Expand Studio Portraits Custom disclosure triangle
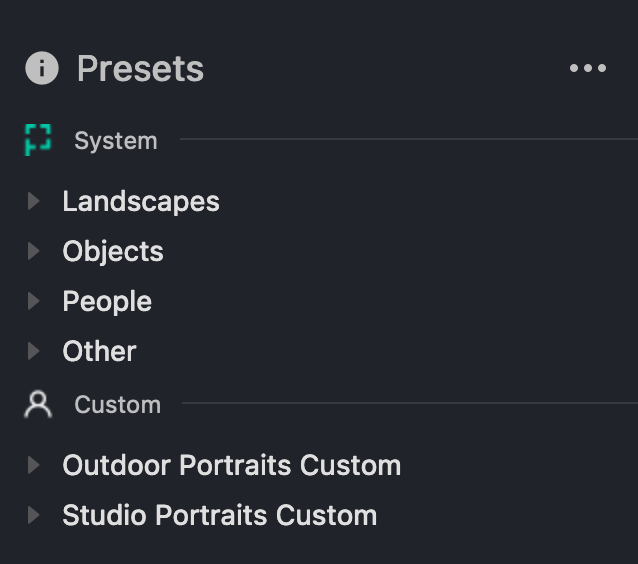638x564 pixels. pos(34,515)
